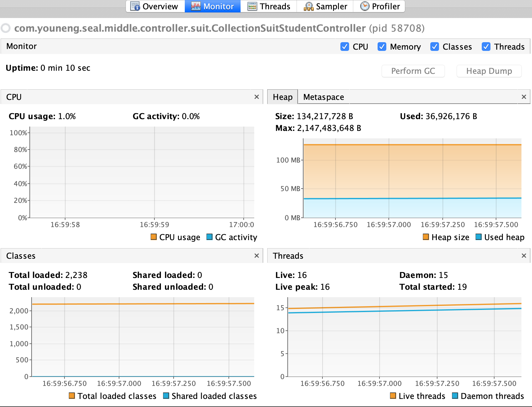The image size is (532, 407).
Task: Toggle off the Classes checkbox
Action: [x=435, y=47]
